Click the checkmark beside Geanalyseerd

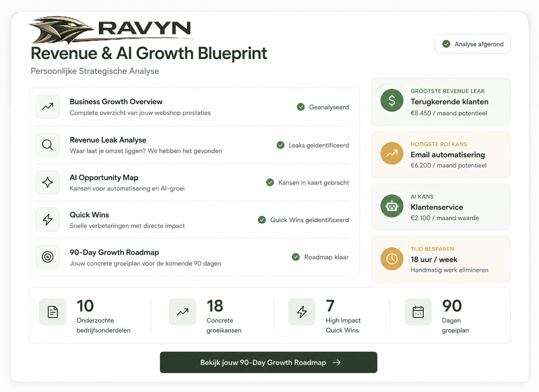(301, 107)
